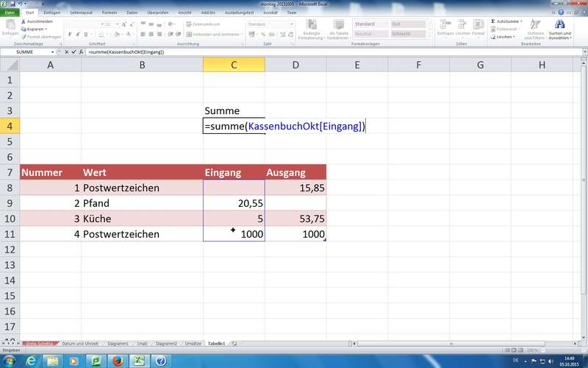
Task: Confirm formula with the checkmark icon
Action: (x=74, y=52)
